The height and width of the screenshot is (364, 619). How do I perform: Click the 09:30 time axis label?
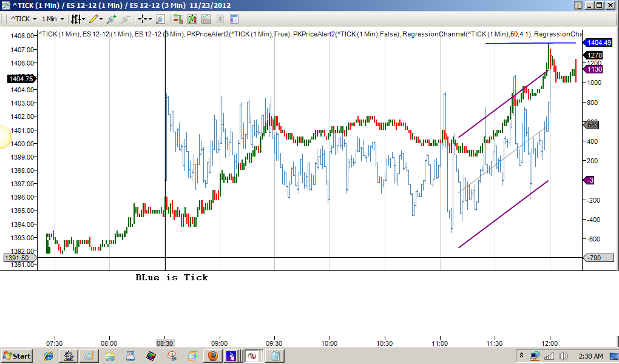[x=274, y=343]
